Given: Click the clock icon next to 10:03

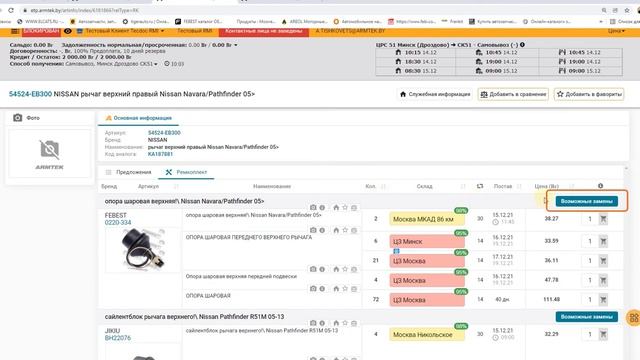Looking at the screenshot, I should pos(167,64).
